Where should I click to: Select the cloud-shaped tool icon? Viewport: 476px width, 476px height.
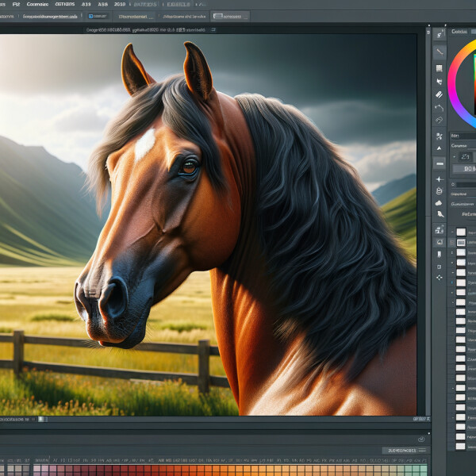(439, 203)
